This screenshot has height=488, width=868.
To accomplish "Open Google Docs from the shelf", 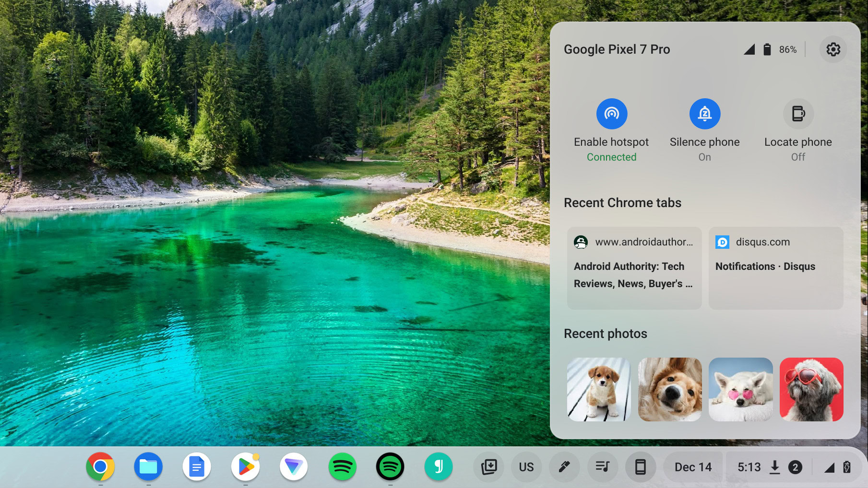I will [x=197, y=466].
